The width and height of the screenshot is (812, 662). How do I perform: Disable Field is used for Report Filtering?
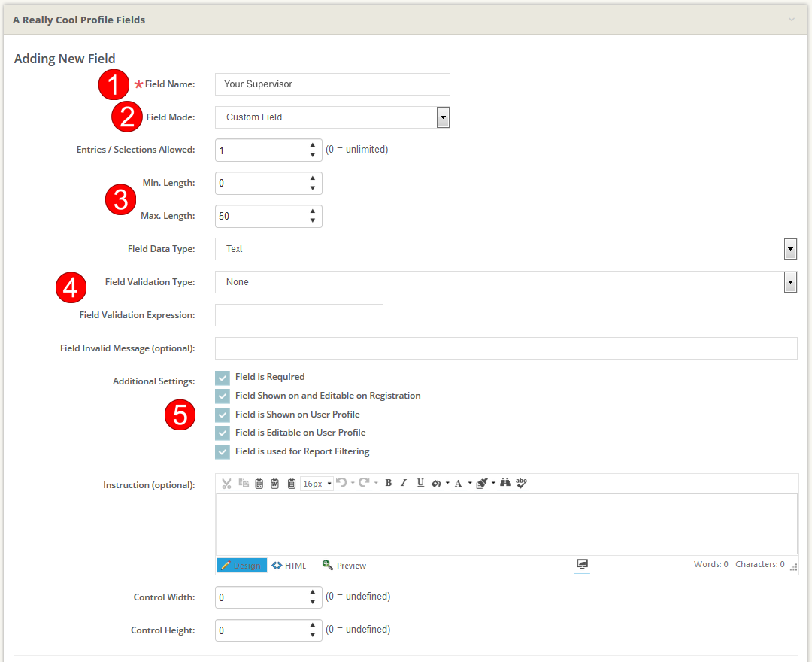tap(223, 451)
